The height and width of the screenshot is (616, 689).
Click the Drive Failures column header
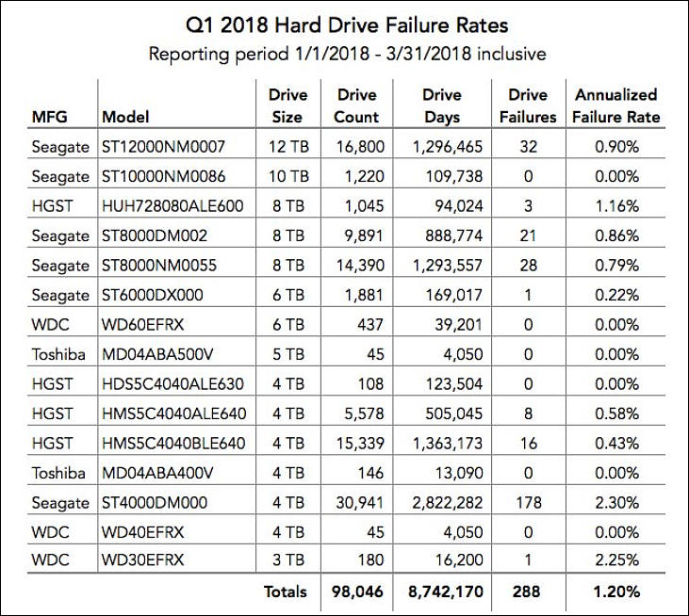click(528, 105)
